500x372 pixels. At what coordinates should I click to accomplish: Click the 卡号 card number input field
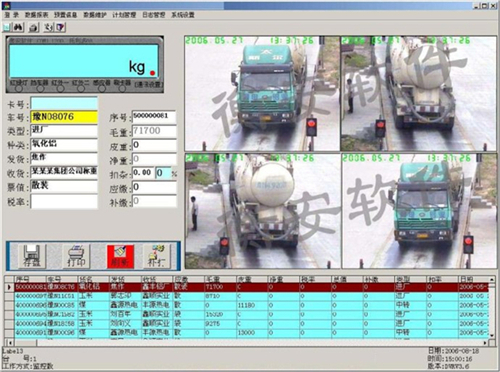click(x=64, y=103)
